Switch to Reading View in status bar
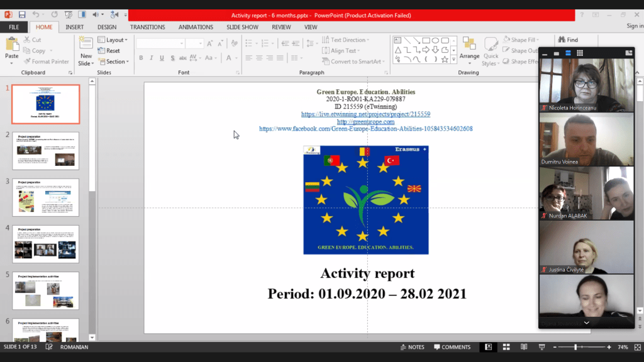644x362 pixels. tap(524, 347)
